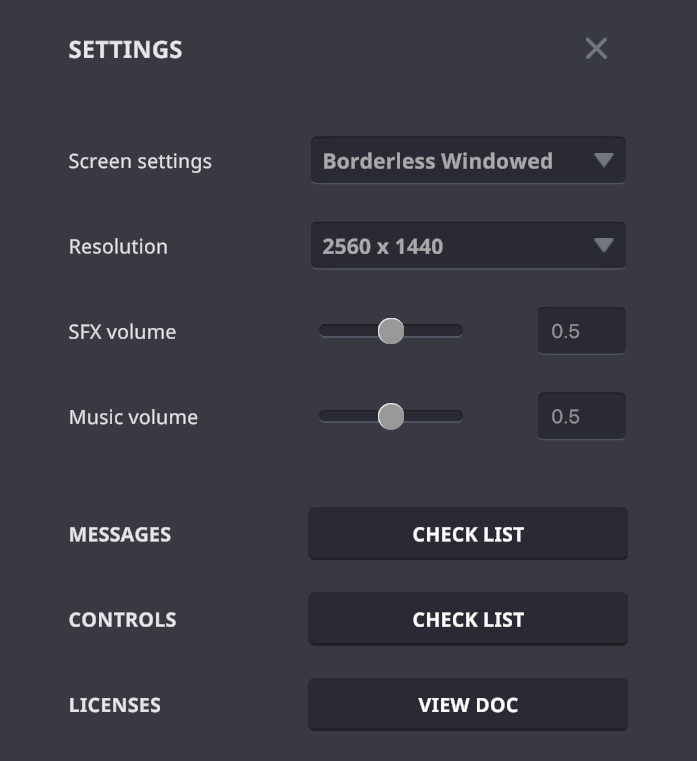Click the LICENSES section label
Viewport: 697px width, 761px height.
pyautogui.click(x=115, y=705)
